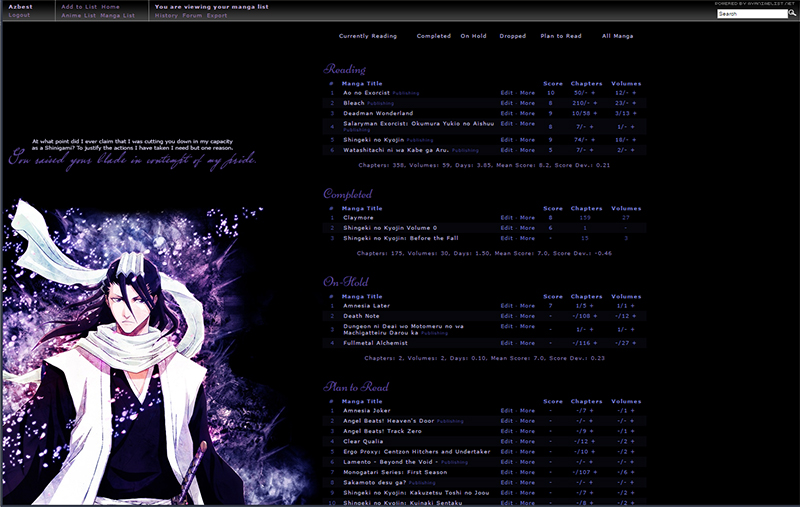Open History from the top menu
Screen dimensions: 800x507
165,16
